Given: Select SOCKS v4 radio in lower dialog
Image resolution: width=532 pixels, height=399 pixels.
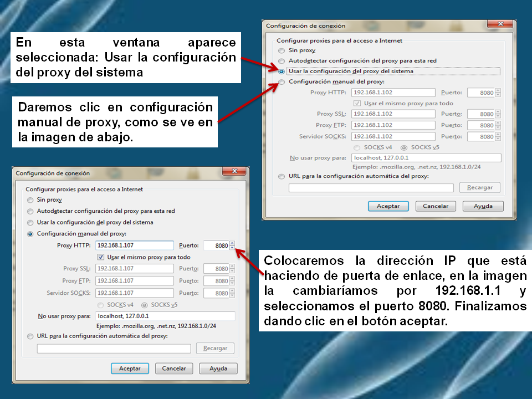Looking at the screenshot, I should [x=100, y=305].
